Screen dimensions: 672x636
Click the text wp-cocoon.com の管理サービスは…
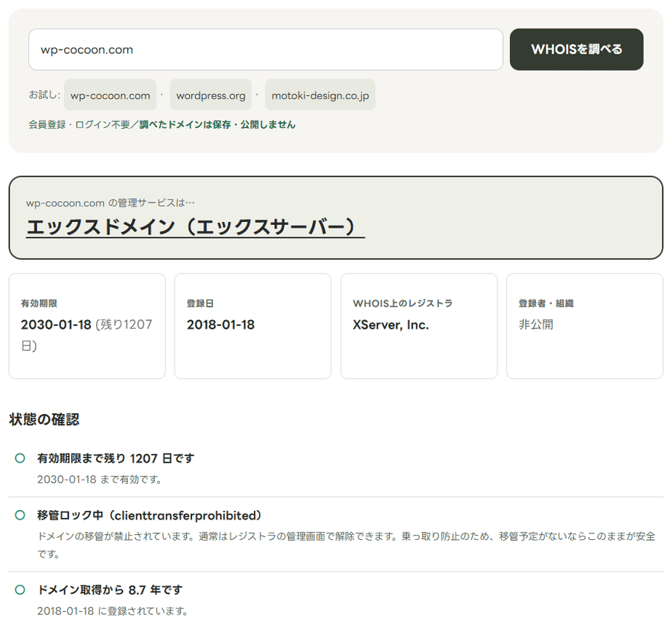110,203
